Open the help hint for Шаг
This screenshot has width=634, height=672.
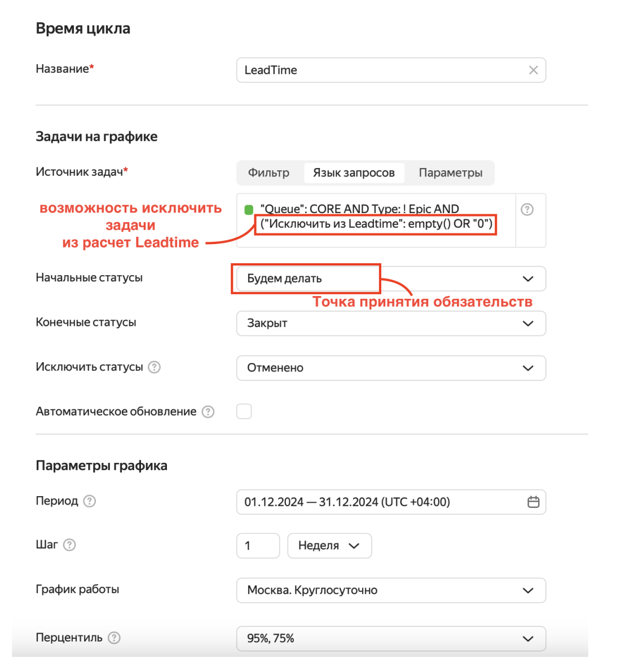point(70,545)
